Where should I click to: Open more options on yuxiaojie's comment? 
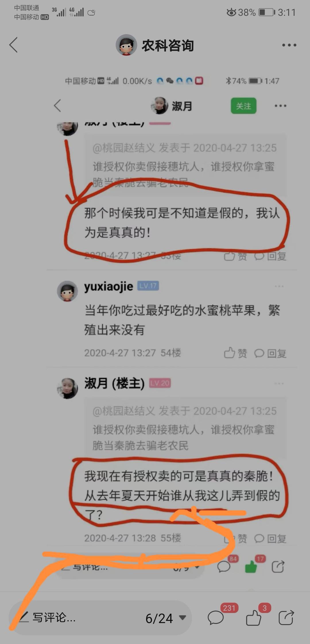(279, 286)
